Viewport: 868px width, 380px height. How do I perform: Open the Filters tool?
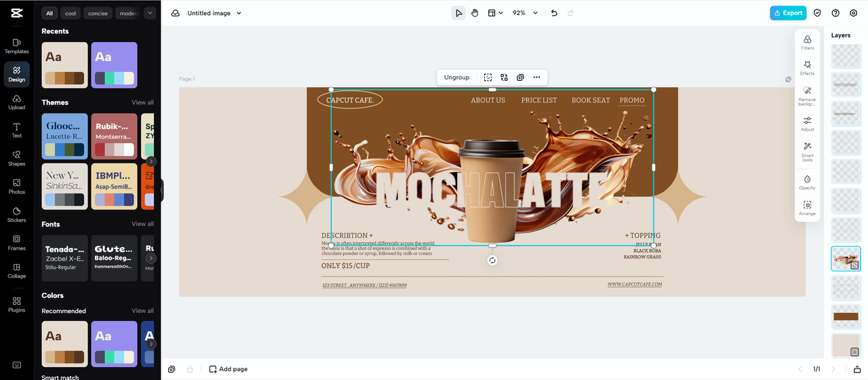(807, 43)
